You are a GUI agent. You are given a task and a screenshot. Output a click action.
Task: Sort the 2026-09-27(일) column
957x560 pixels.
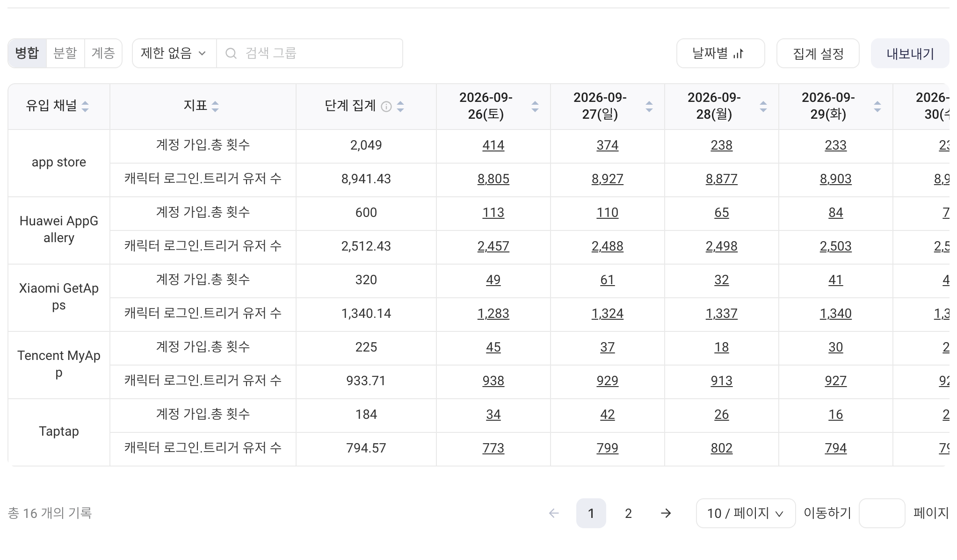[x=649, y=107]
